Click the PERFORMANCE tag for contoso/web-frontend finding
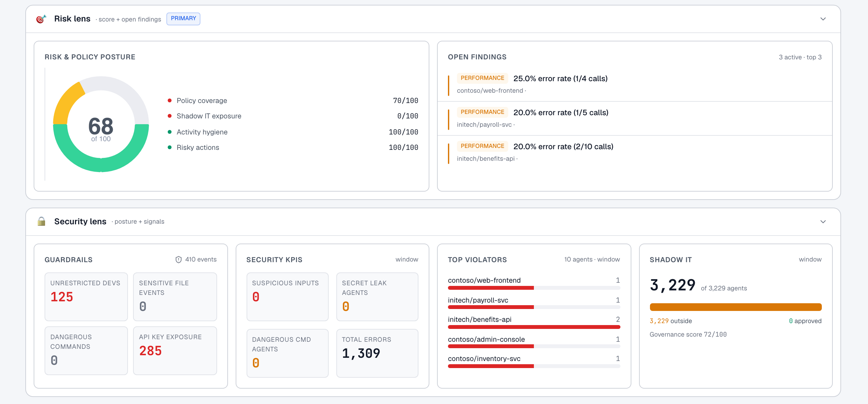Image resolution: width=868 pixels, height=404 pixels. [482, 78]
